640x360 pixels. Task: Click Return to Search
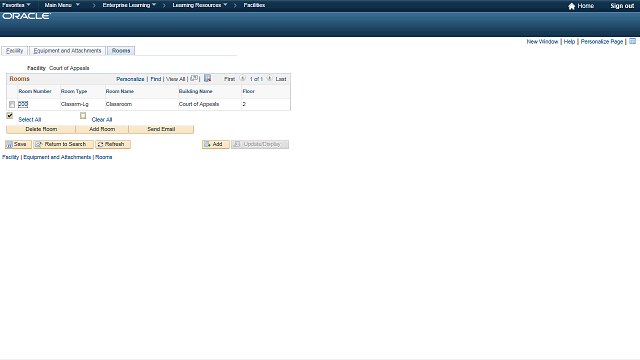pyautogui.click(x=63, y=144)
